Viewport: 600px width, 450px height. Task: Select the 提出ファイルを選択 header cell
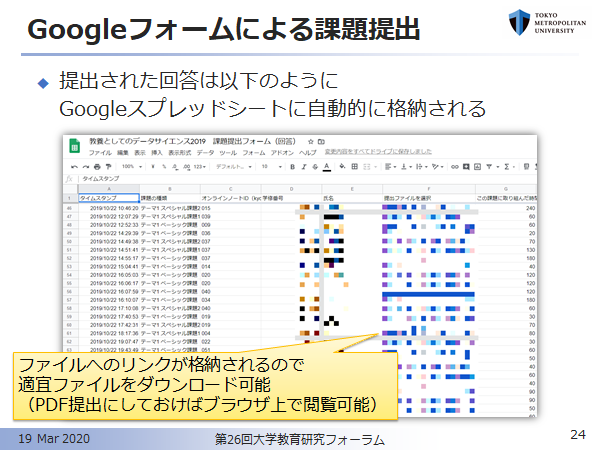429,198
